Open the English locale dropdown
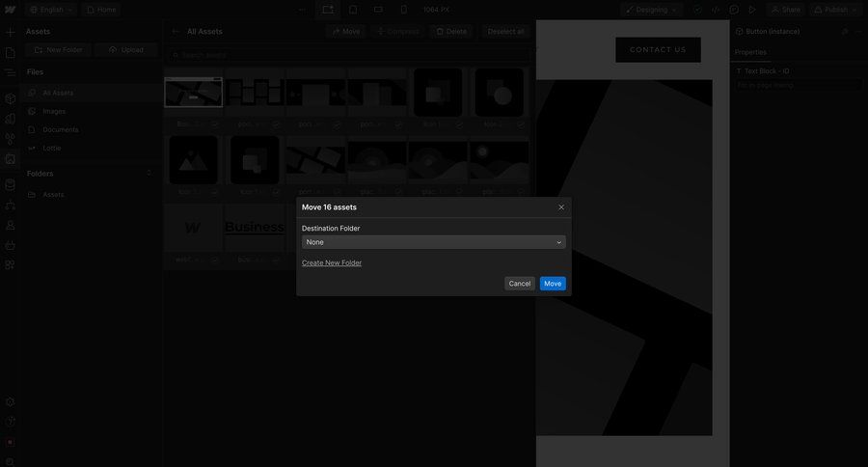 (51, 10)
